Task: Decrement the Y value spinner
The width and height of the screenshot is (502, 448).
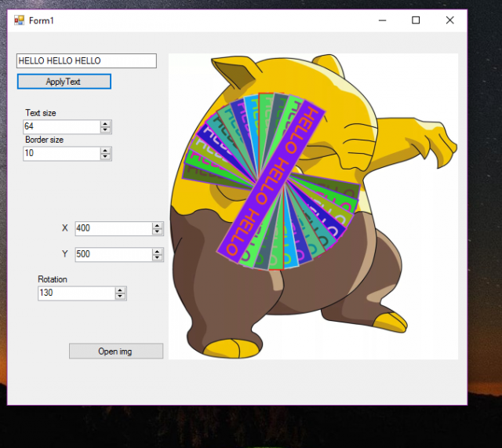Action: tap(157, 257)
